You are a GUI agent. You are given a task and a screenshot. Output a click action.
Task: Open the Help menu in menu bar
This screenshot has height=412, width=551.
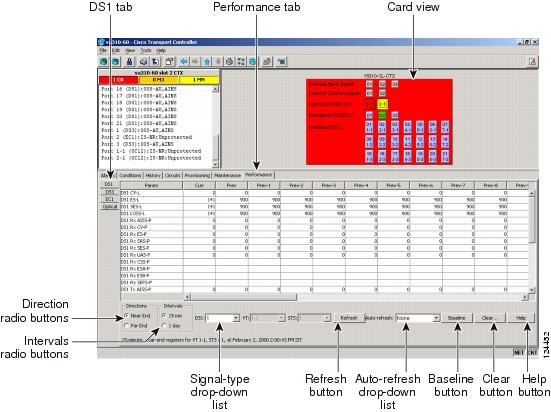coord(161,51)
